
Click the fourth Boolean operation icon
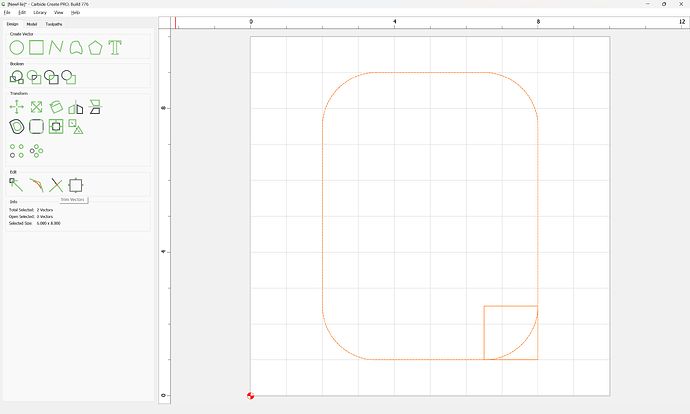69,77
